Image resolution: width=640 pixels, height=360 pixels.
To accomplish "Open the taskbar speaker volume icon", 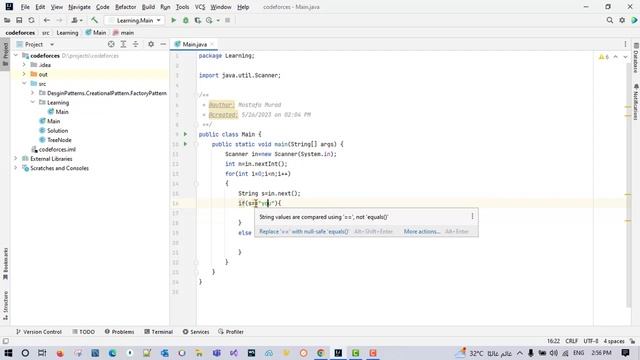I will (x=553, y=353).
